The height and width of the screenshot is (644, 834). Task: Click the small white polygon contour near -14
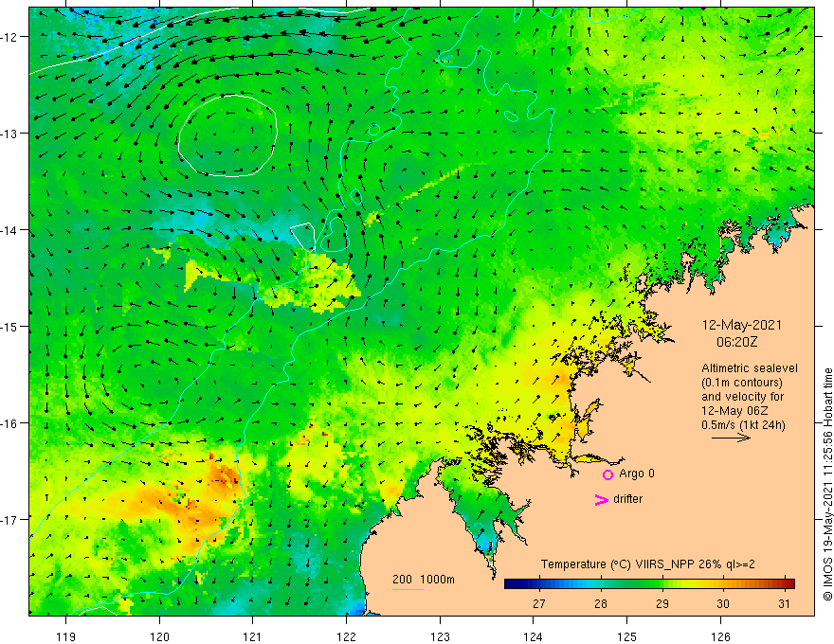pos(304,237)
